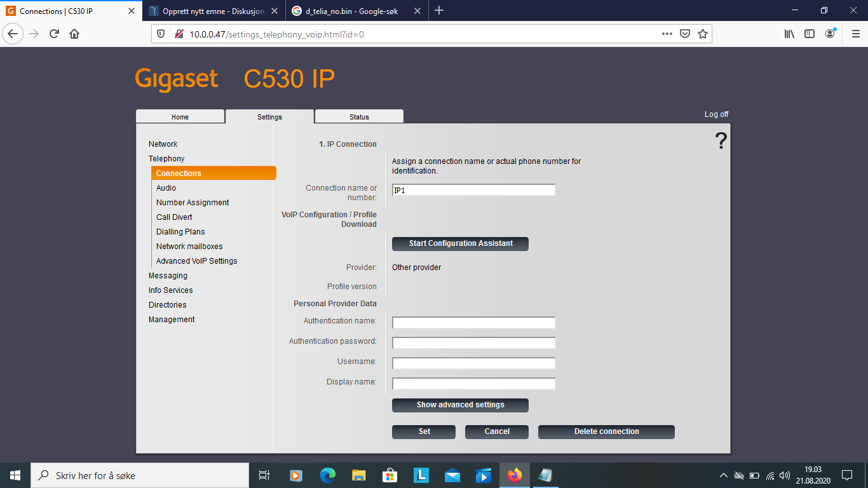
Task: Open page actions three-dot menu
Action: 667,34
